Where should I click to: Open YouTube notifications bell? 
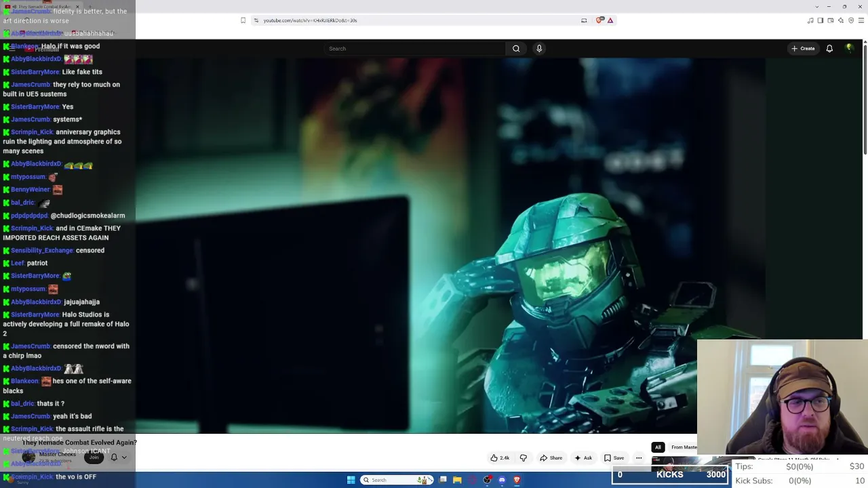coord(829,49)
